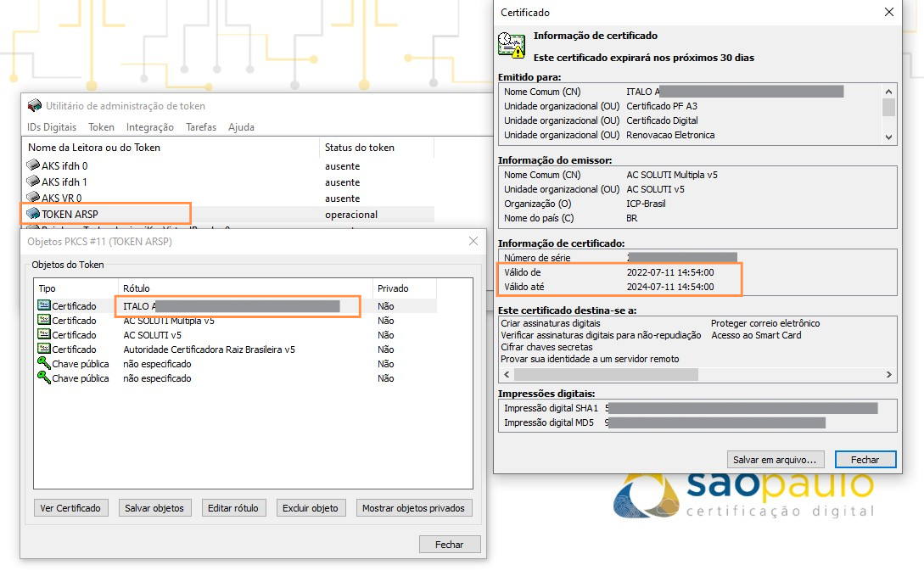Click Não in the Autoridade Certificadora Raiz row
The height and width of the screenshot is (576, 924).
click(x=386, y=350)
